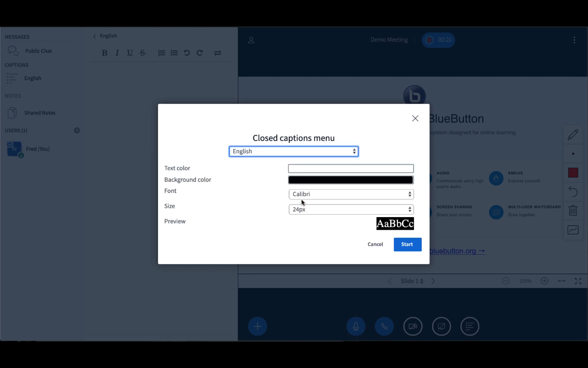Click the bold formatting icon
The image size is (588, 368).
105,53
